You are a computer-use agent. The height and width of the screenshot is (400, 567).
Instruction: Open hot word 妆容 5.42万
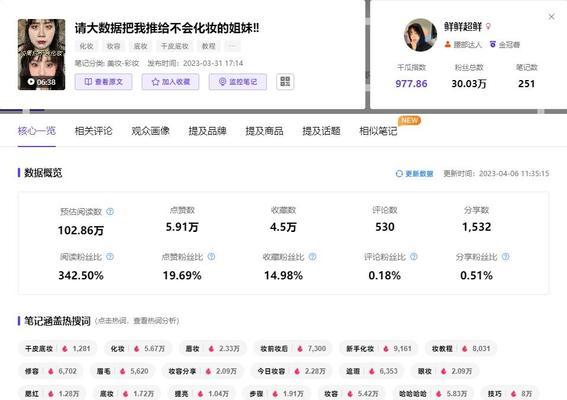351,393
